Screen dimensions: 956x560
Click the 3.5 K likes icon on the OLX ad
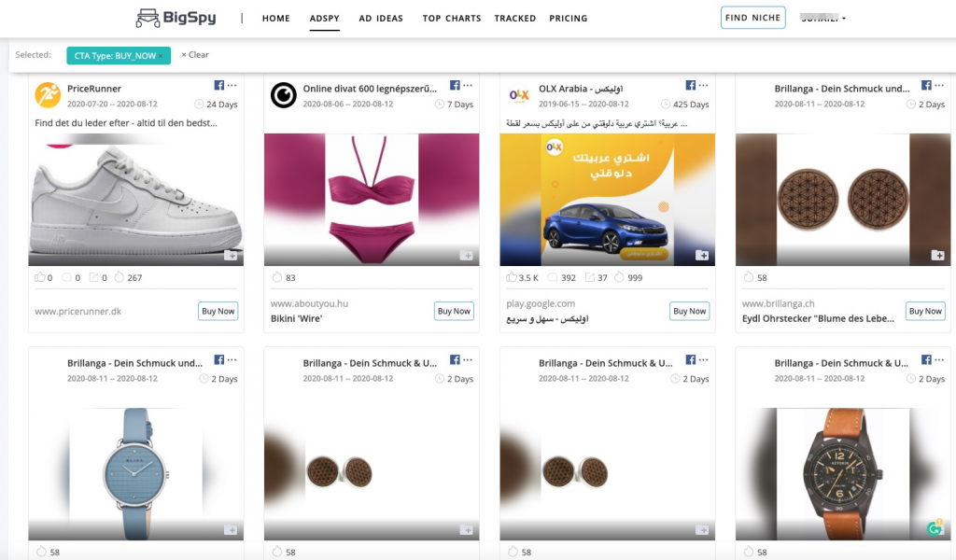tap(512, 277)
